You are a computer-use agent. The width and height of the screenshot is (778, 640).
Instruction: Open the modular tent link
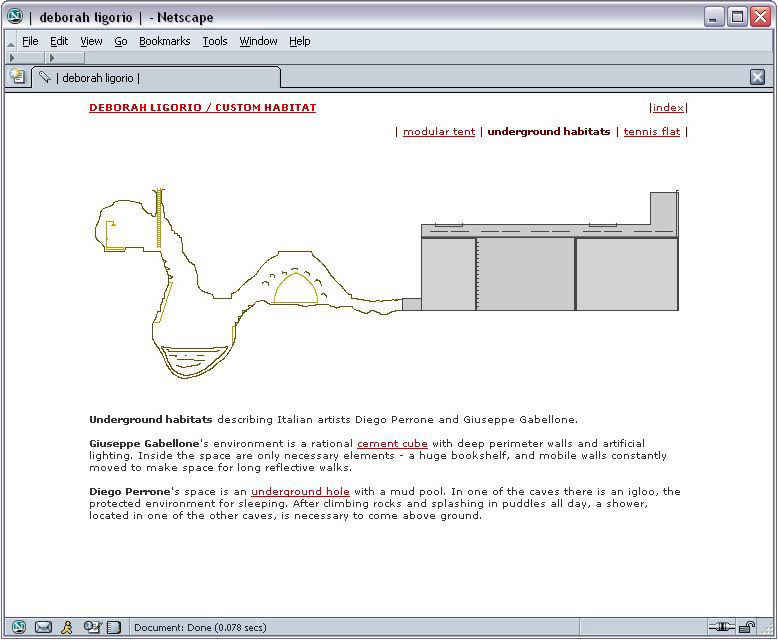pos(439,131)
